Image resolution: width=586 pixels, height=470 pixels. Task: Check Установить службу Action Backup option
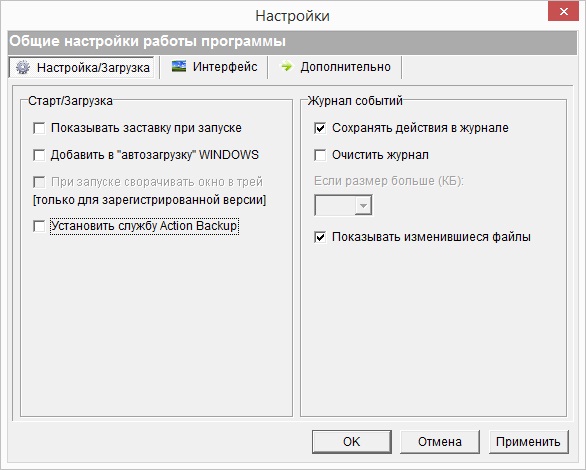coord(39,226)
